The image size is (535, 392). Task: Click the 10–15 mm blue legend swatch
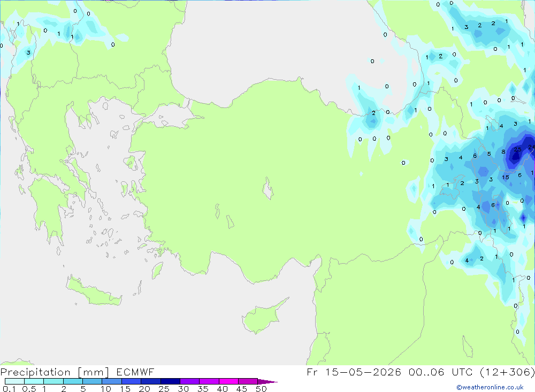coord(112,381)
